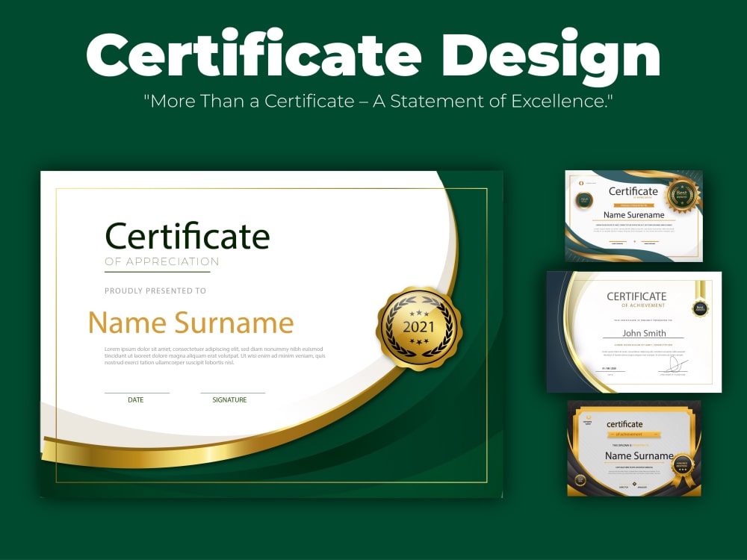Click 'John Smith' name text
Image resolution: width=747 pixels, height=560 pixels.
pos(644,333)
